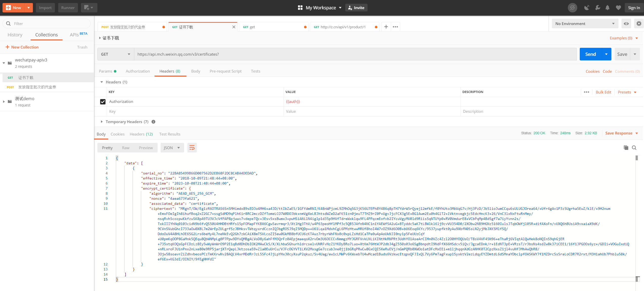Image resolution: width=644 pixels, height=291 pixels.
Task: Open the Authorization request tab
Action: click(x=138, y=71)
